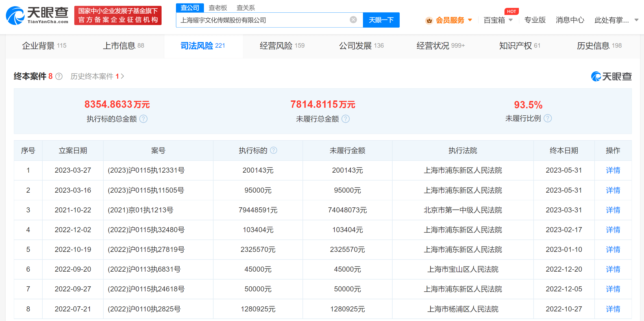The image size is (644, 321).
Task: Click case number (2021)京01执1213号
Action: (140, 210)
